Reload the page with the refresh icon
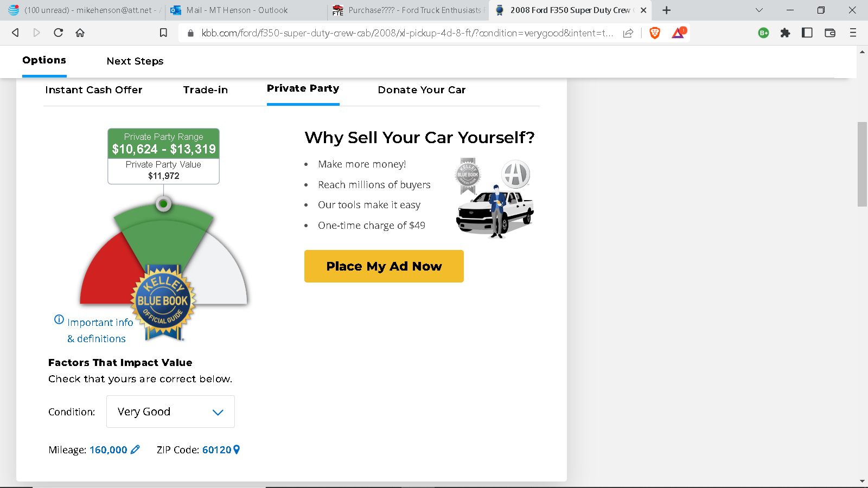 [58, 33]
